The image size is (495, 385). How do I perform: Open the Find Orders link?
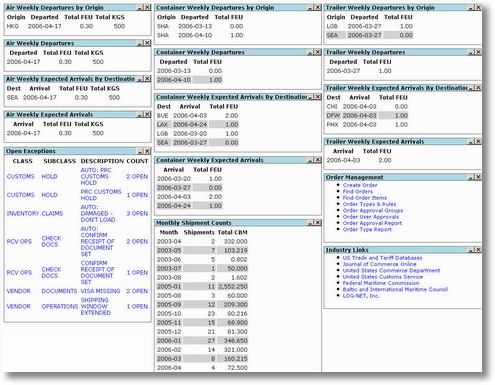358,191
